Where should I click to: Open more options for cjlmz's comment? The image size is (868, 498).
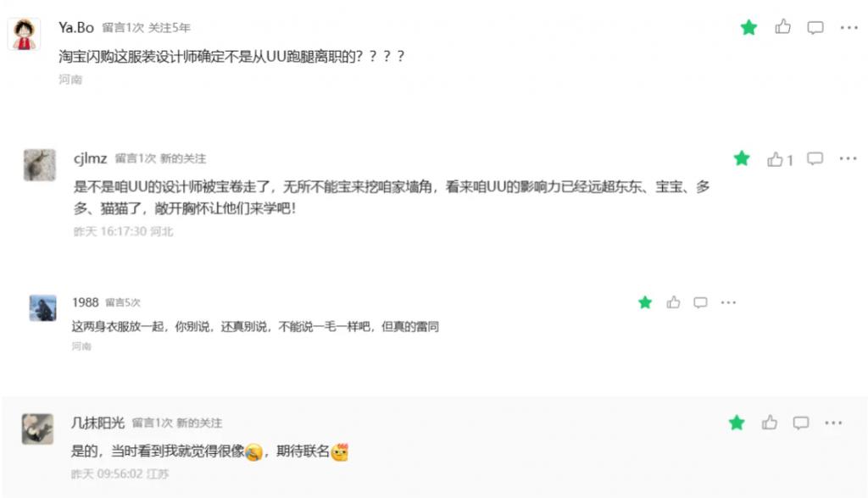click(x=848, y=159)
